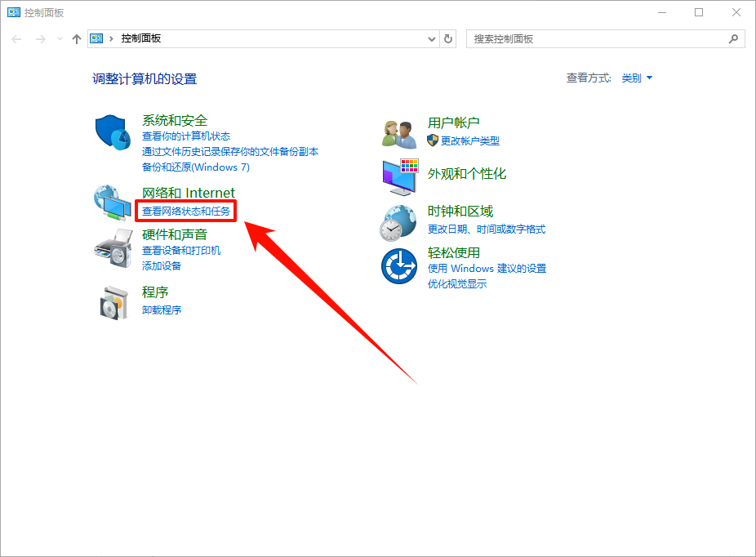Click 更改日期、时间或数字格式 link

click(x=487, y=229)
